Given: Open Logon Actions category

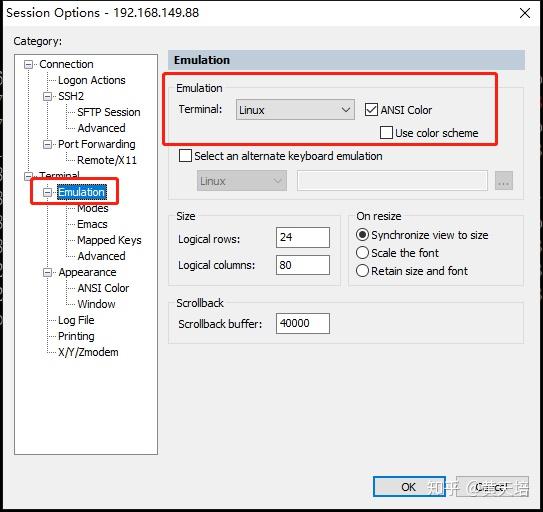Looking at the screenshot, I should coord(91,80).
